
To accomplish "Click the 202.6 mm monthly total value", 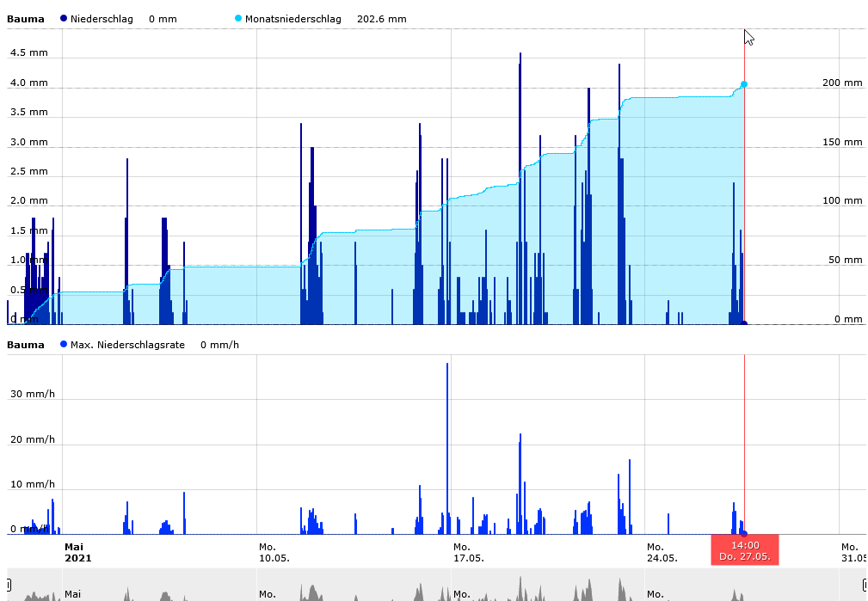I will coord(382,19).
